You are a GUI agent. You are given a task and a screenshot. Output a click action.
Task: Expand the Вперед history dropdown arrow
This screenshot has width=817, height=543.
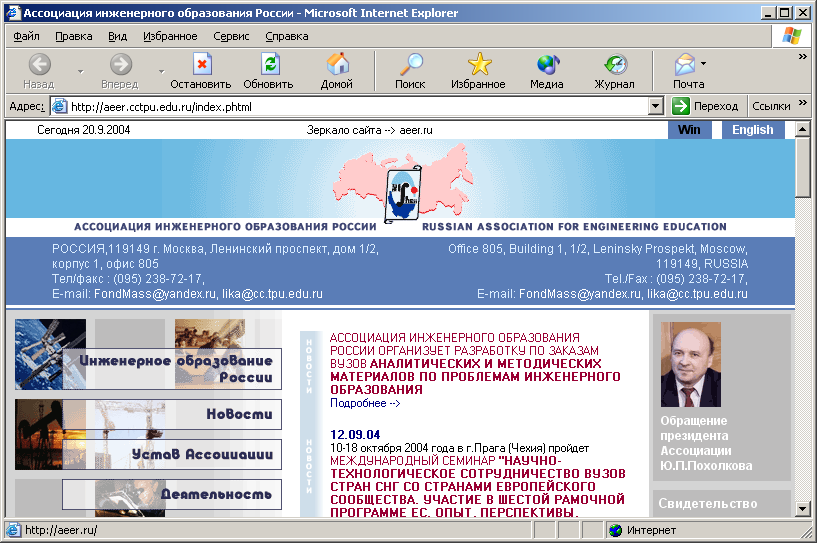click(x=162, y=71)
